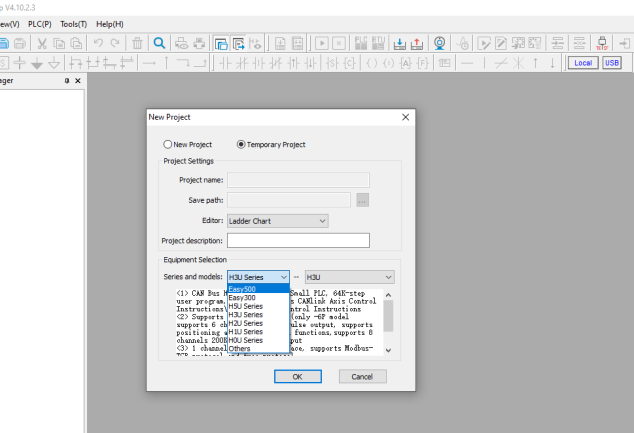Open the PLC(P) menu
This screenshot has height=433, width=634.
[40, 24]
